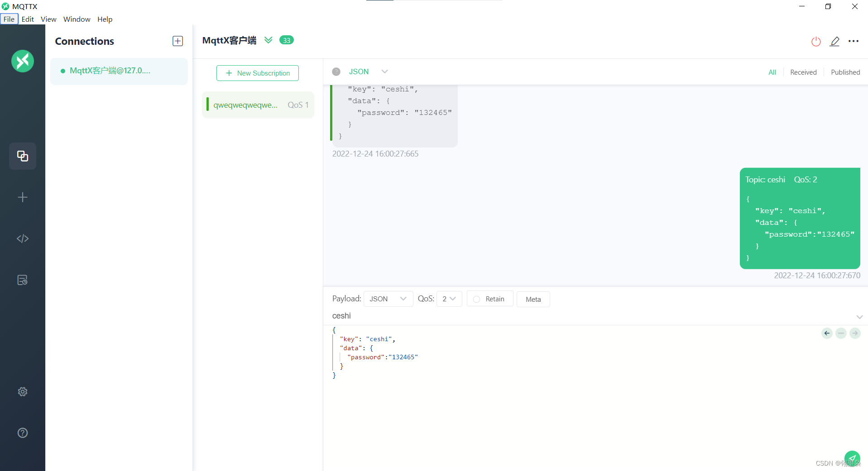Open the File menu
The image size is (868, 471).
(x=9, y=19)
